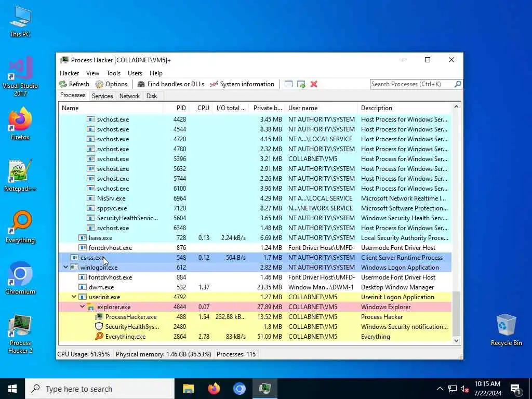The image size is (532, 399).
Task: Select the Everything.exe magnifier icon
Action: [x=99, y=336]
